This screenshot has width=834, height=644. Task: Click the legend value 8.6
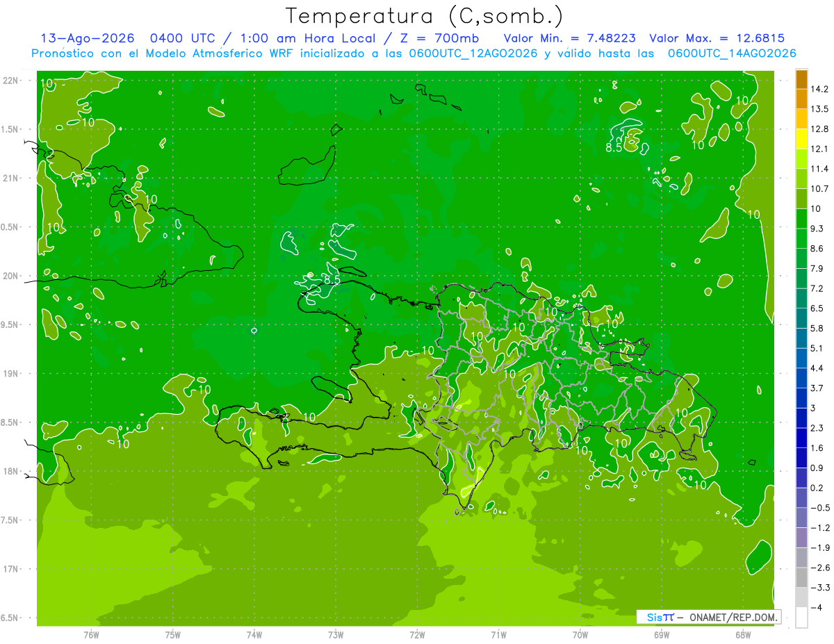[817, 249]
